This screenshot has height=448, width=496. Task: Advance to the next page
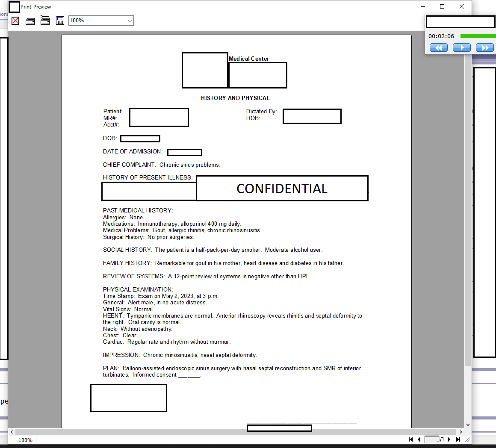tap(449, 439)
